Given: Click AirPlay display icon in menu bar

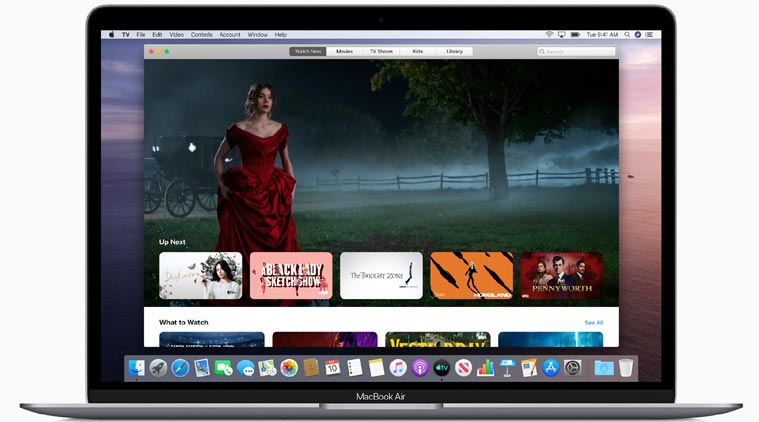Looking at the screenshot, I should 562,35.
